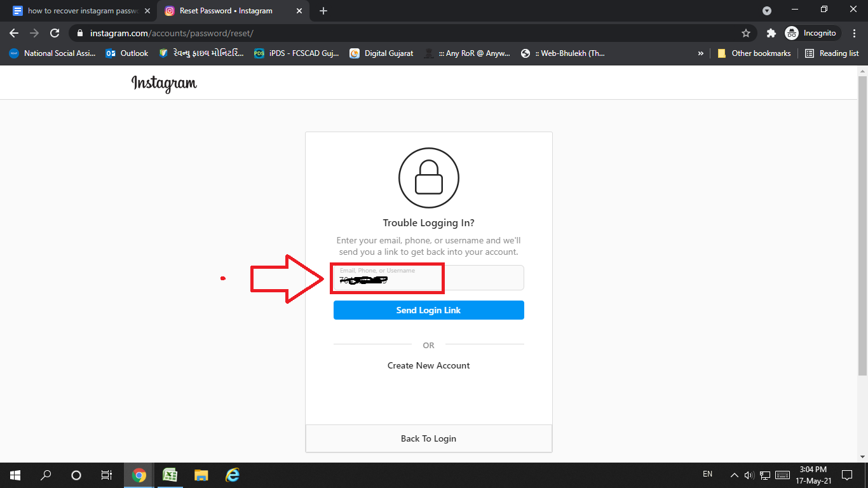Click the Send Login Link button
The width and height of the screenshot is (868, 488).
[428, 310]
